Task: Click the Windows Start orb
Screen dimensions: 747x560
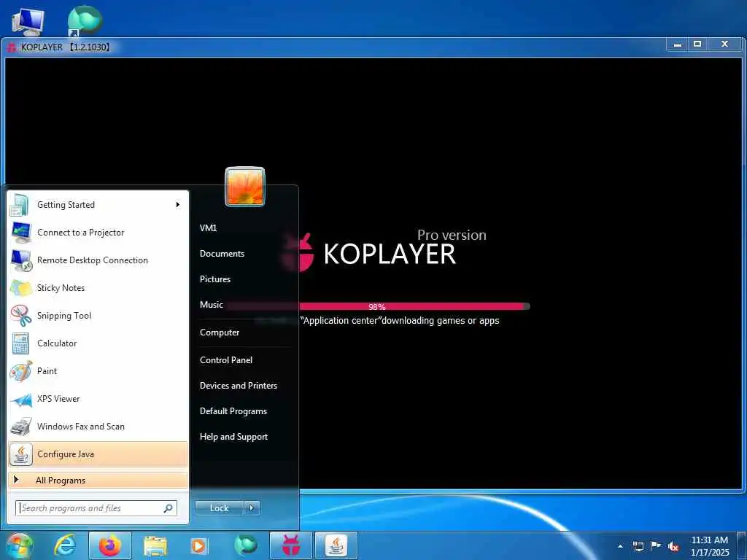Action: tap(19, 545)
